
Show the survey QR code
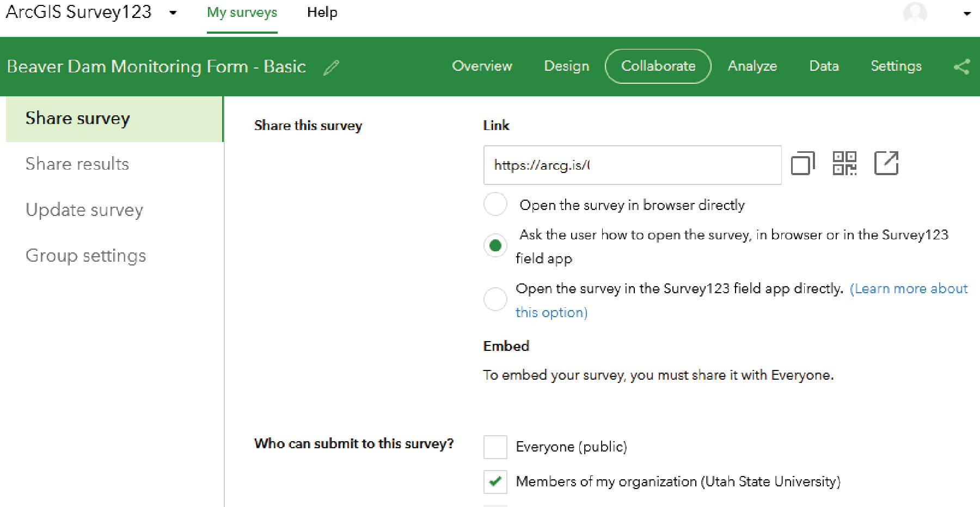tap(844, 163)
